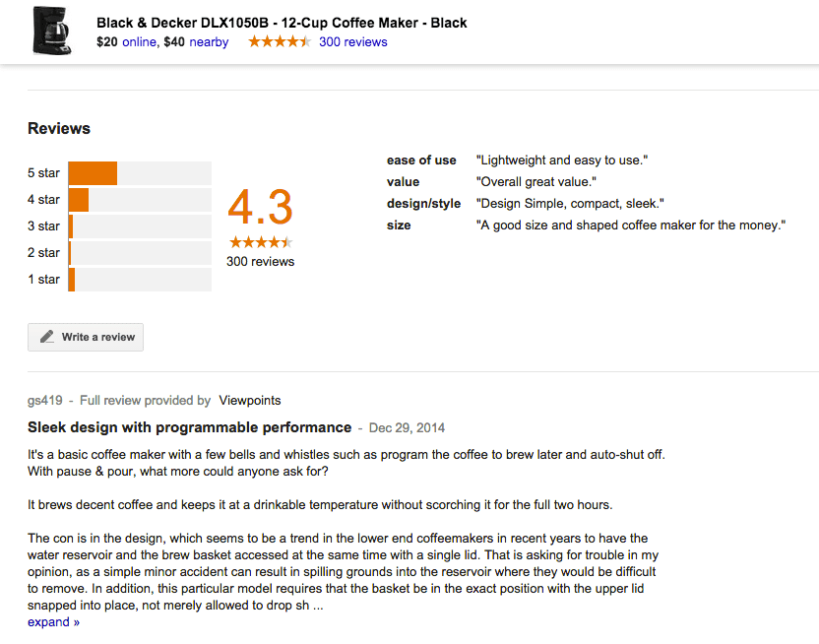Screen dimensions: 819x644
Task: Open the online price link
Action: [x=139, y=42]
